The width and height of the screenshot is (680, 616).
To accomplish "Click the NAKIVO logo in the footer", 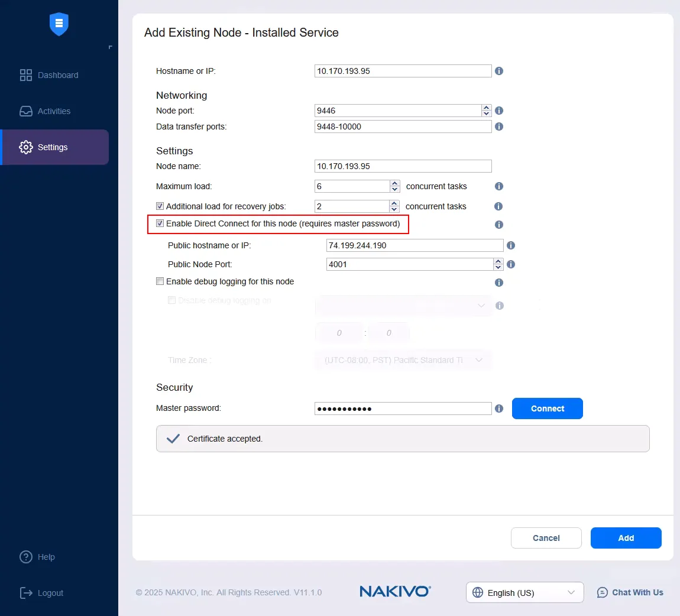I will 395,592.
